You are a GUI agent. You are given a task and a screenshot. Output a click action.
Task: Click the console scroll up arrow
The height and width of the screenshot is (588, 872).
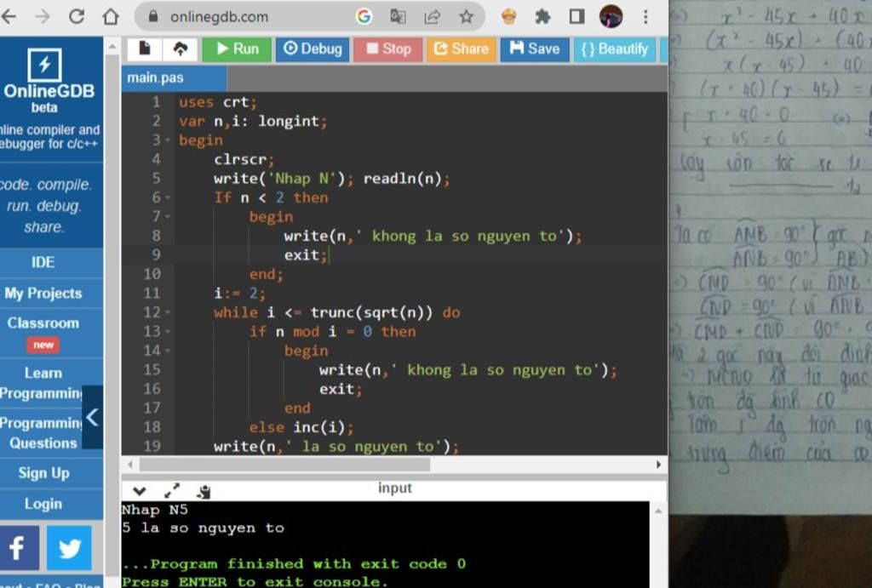[x=658, y=511]
